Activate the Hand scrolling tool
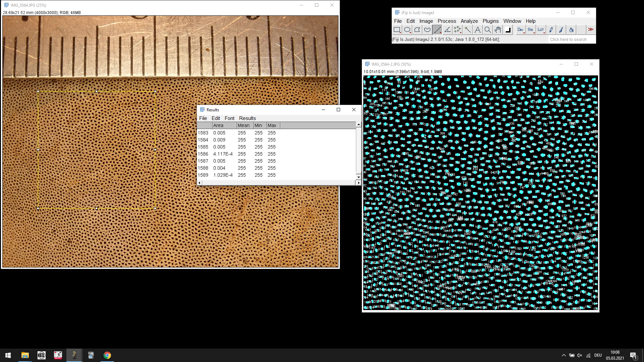Viewport: 644px width, 362px height. [498, 30]
